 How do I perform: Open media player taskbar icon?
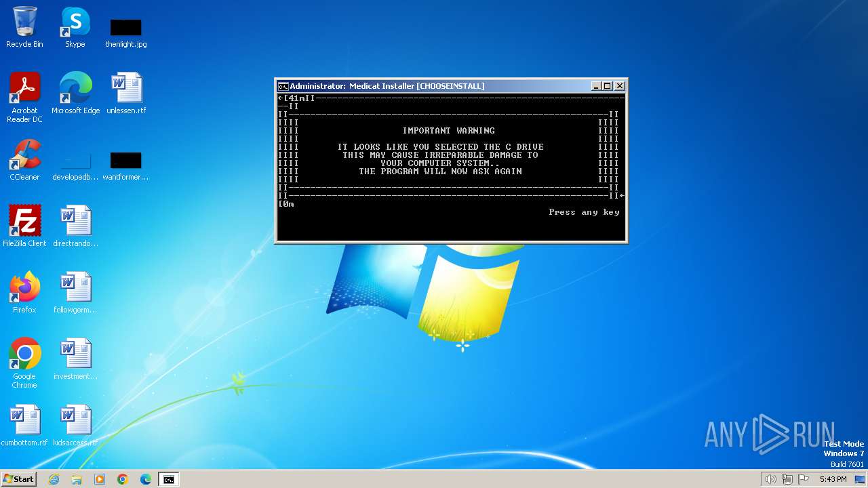pos(100,479)
